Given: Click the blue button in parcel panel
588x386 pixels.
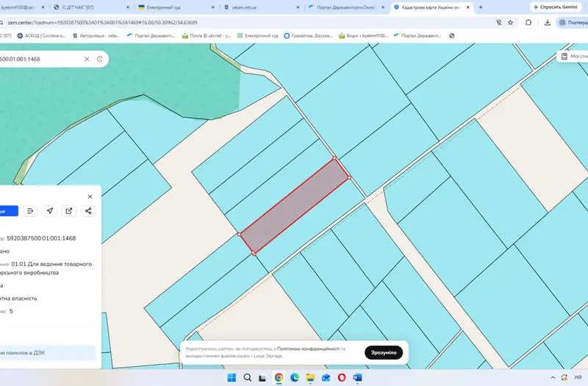Looking at the screenshot, I should [8, 211].
